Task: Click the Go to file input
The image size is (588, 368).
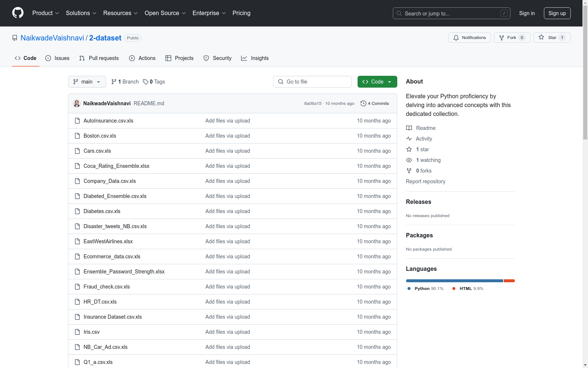Action: click(312, 82)
